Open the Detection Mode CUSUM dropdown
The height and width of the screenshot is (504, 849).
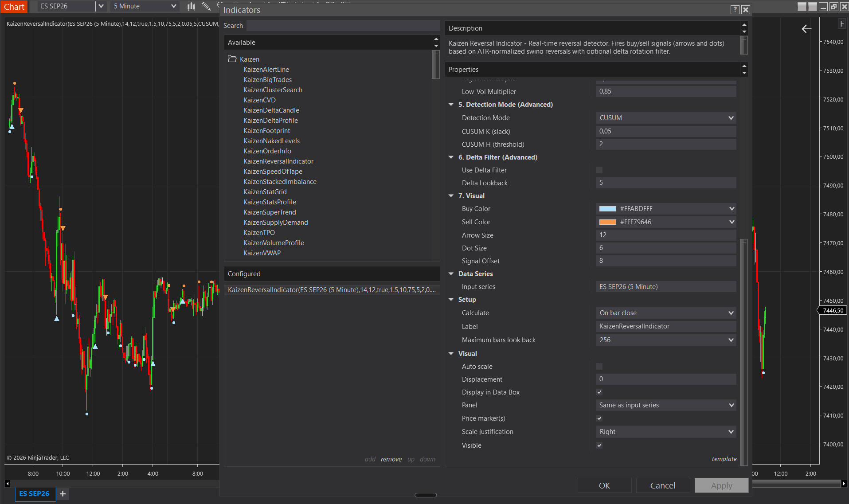tap(666, 118)
